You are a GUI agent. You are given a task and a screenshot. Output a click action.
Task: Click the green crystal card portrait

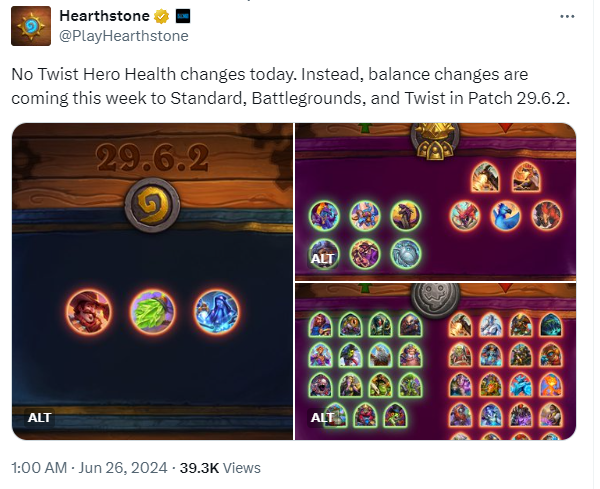(x=152, y=311)
